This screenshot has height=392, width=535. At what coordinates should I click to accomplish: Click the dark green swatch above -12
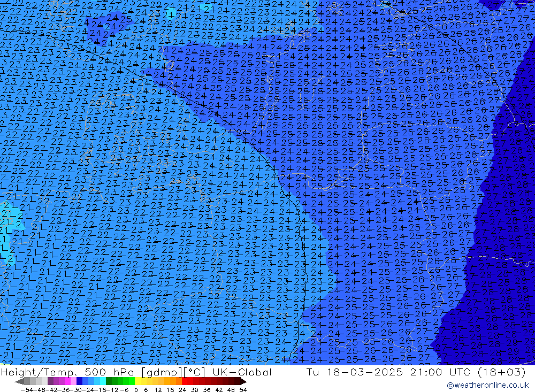pyautogui.click(x=109, y=381)
